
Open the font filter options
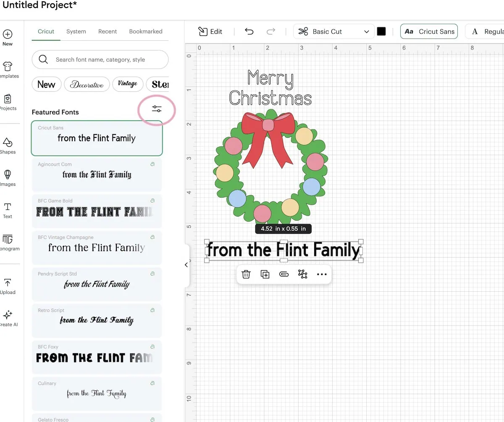(157, 108)
